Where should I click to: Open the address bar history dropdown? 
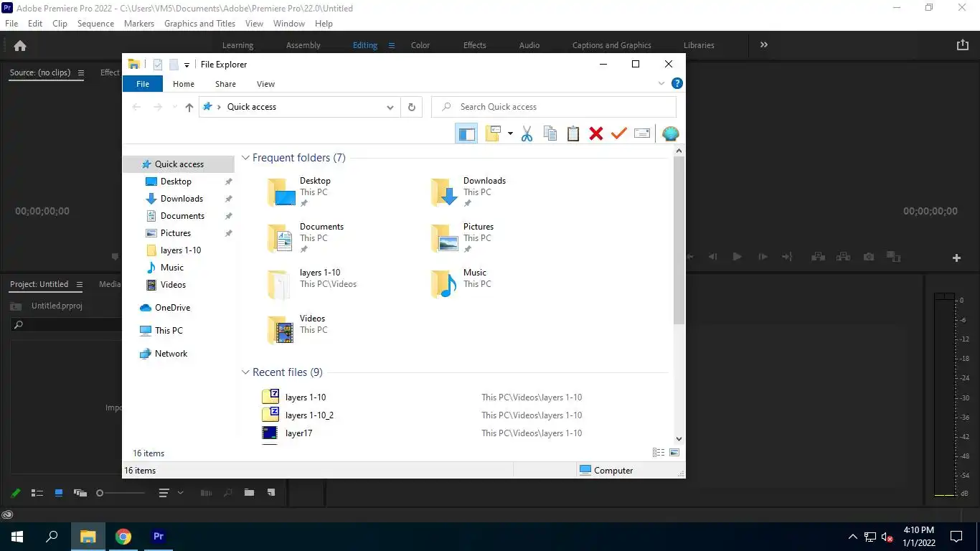(x=390, y=107)
